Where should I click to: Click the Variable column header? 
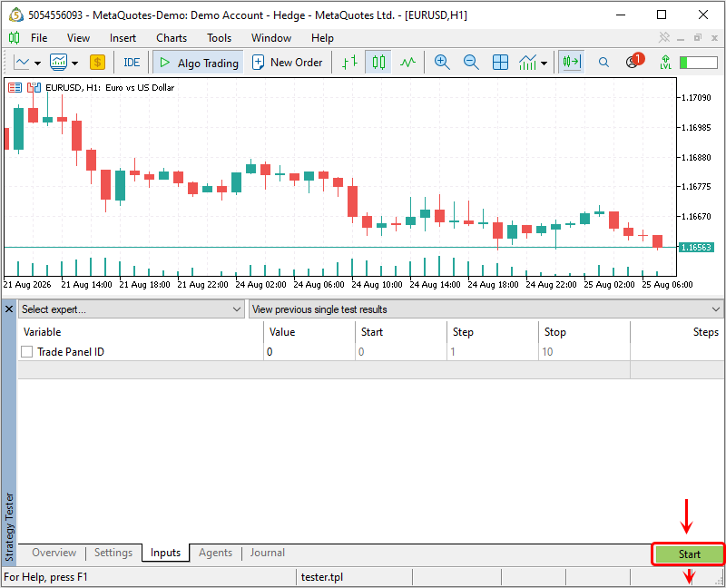141,332
